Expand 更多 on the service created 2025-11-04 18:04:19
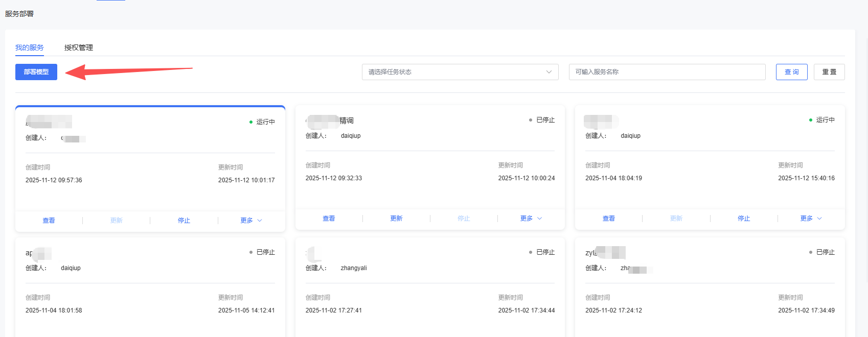Screen dimensions: 868x337 click(811, 219)
